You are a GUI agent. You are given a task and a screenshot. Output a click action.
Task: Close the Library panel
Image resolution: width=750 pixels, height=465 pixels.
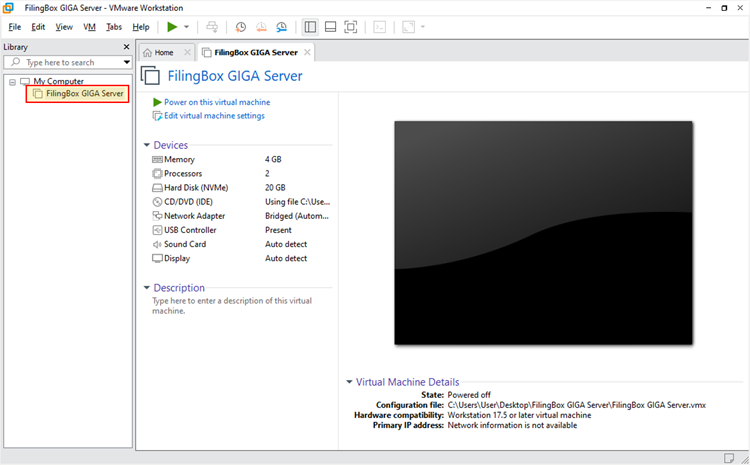126,47
